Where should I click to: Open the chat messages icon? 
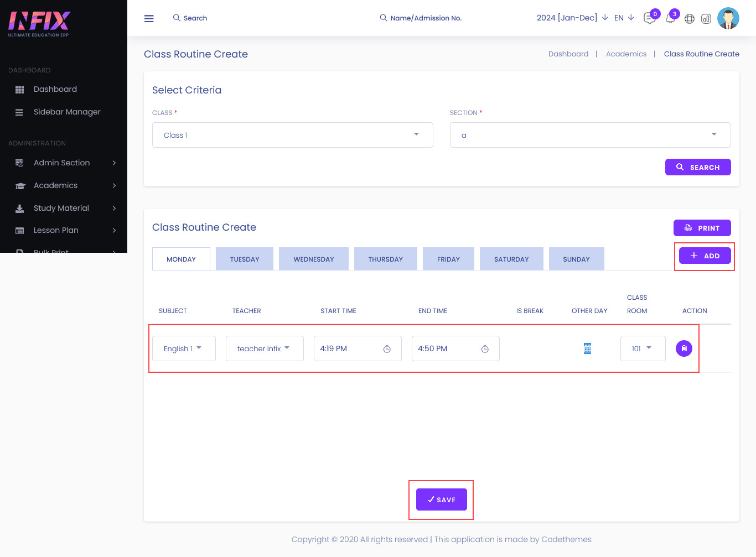point(649,18)
